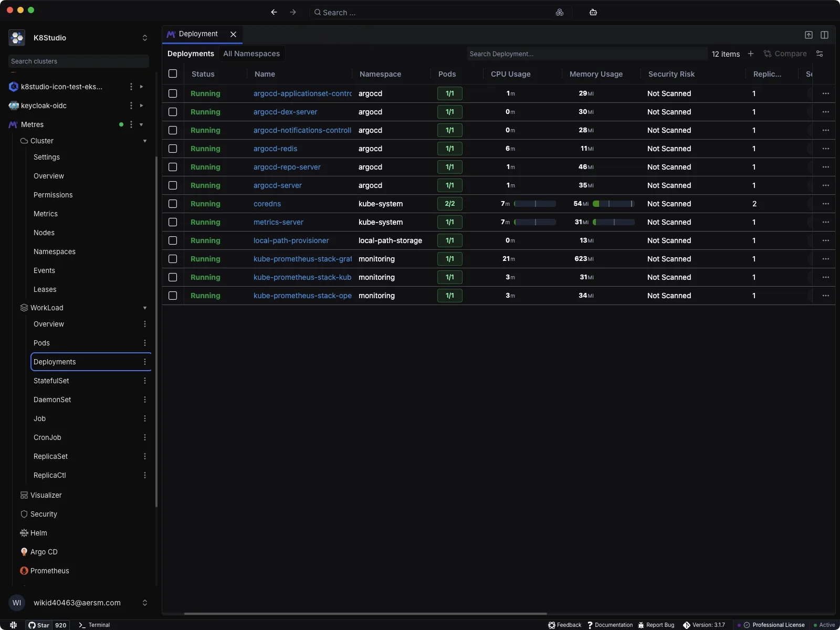
Task: Open Deployments sidebar item options menu
Action: tap(145, 362)
